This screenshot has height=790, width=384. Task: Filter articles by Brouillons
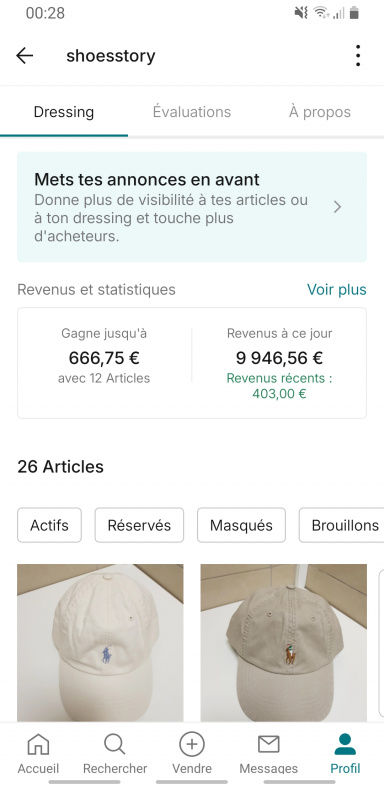[x=343, y=525]
